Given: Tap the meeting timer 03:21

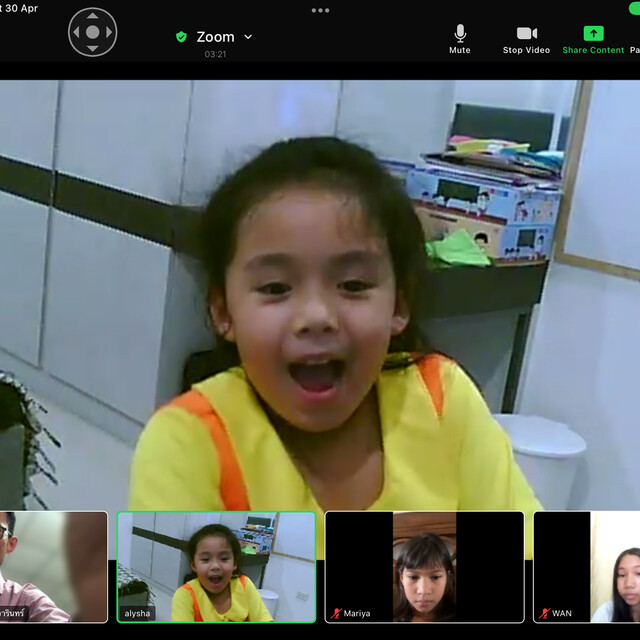Looking at the screenshot, I should coord(215,54).
